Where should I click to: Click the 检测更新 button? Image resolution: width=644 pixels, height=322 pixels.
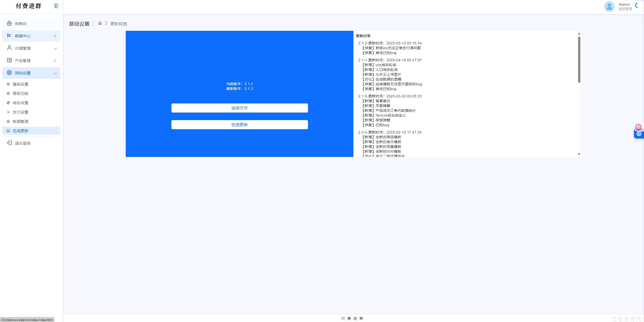click(239, 125)
